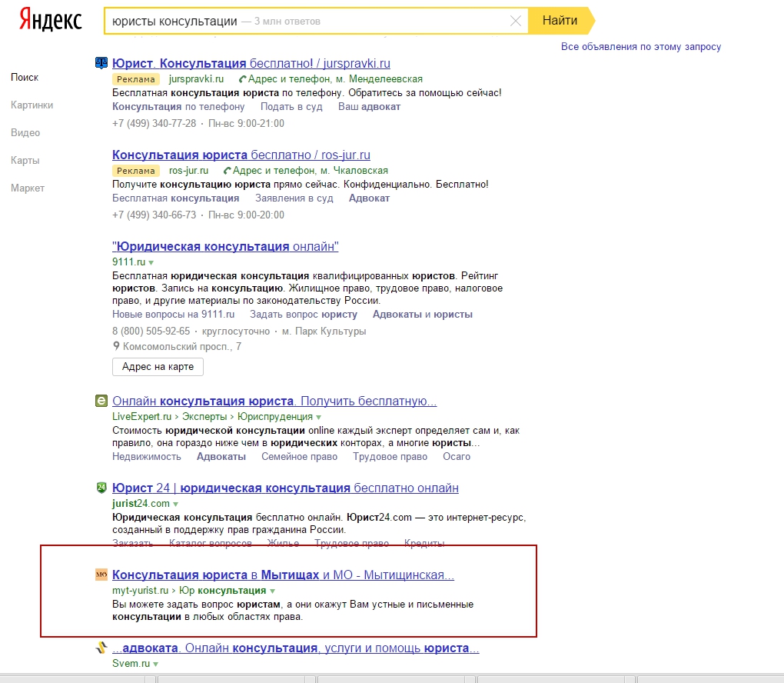The height and width of the screenshot is (683, 784).
Task: Click the jurist24.com green domain link
Action: [141, 504]
